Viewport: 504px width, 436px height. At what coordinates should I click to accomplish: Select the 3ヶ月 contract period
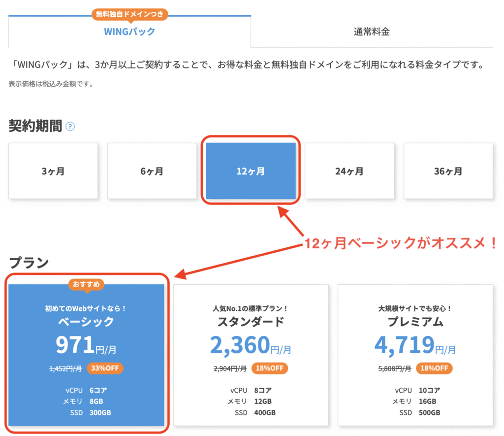point(53,171)
